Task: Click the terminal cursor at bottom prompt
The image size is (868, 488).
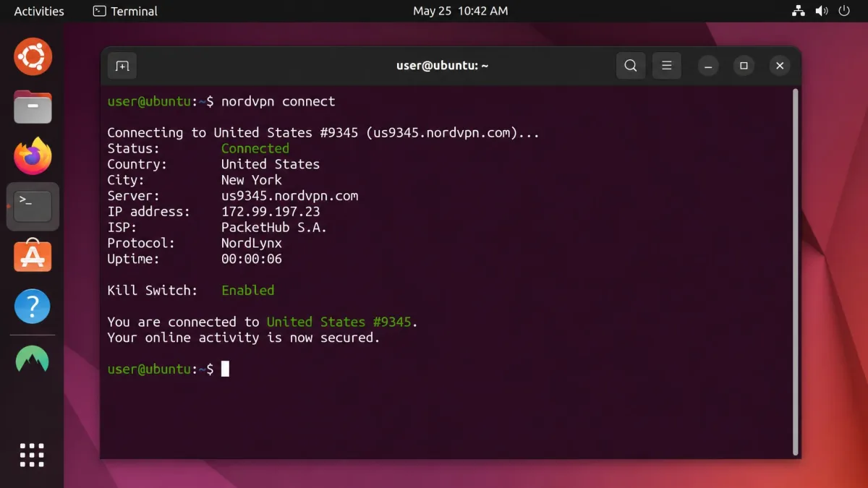Action: 225,369
